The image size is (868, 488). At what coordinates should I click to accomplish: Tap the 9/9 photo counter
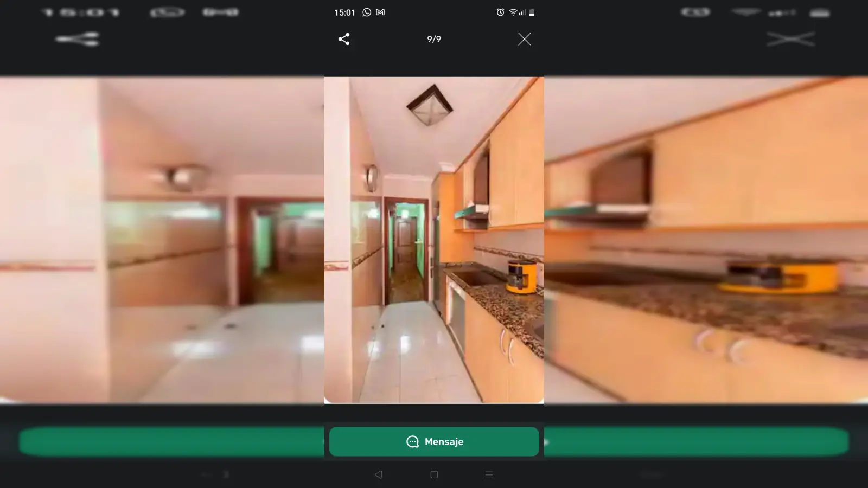[x=434, y=39]
